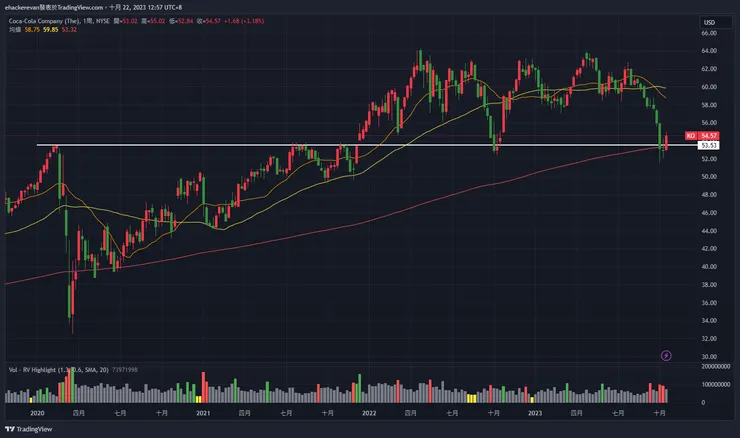Click the 均線 moving average indicator legend
Image resolution: width=740 pixels, height=438 pixels.
(15, 29)
